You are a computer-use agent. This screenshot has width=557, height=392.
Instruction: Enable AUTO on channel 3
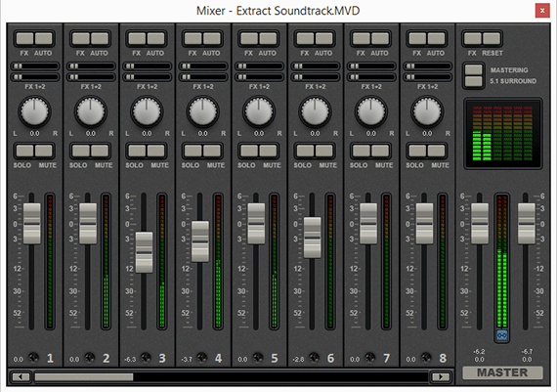[155, 38]
